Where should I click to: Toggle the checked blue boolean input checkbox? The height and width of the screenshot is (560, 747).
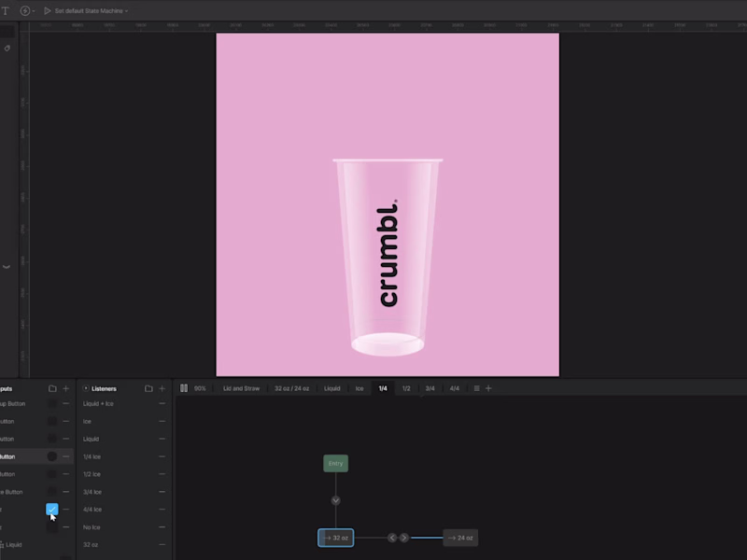pos(51,510)
